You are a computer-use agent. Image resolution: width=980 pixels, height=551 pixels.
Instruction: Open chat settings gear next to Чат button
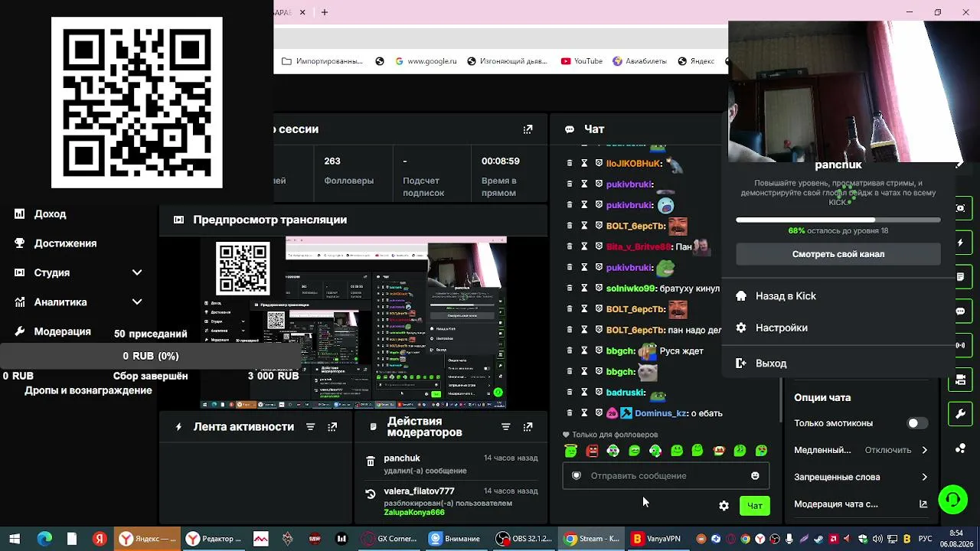pyautogui.click(x=724, y=506)
